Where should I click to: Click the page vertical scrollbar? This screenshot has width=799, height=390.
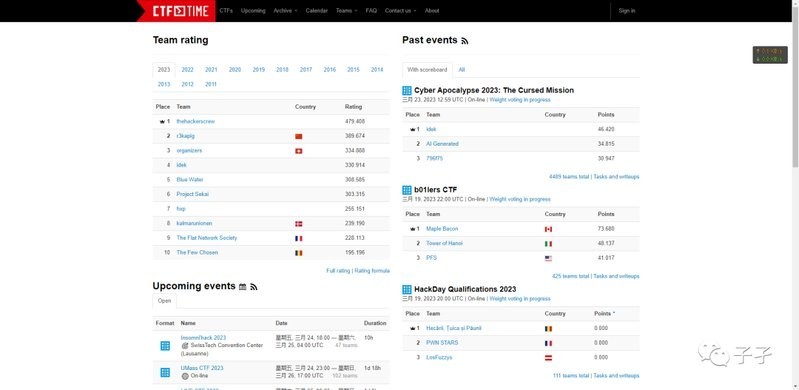click(x=795, y=87)
